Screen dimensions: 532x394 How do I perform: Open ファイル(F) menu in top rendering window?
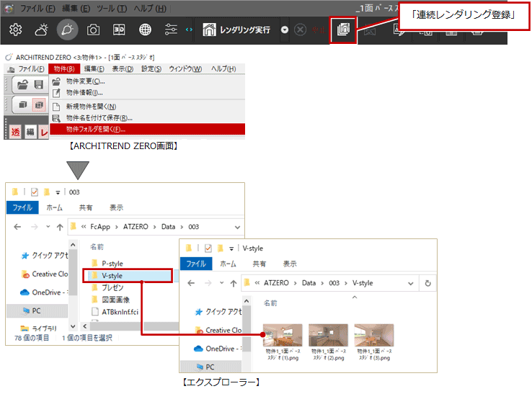point(37,9)
